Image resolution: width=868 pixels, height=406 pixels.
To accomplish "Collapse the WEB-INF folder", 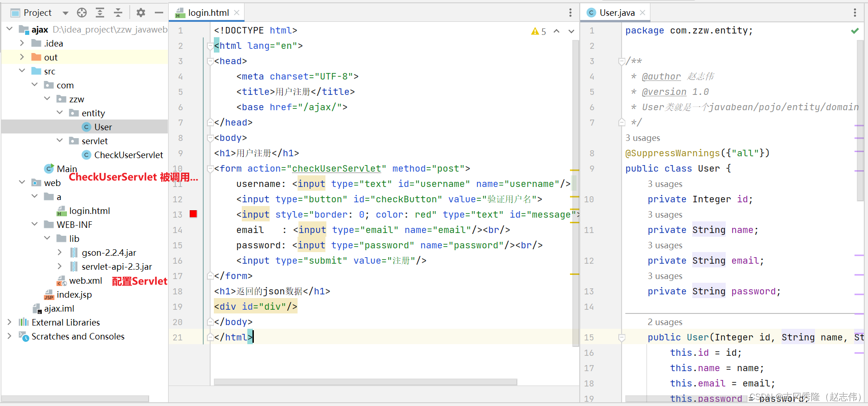I will coord(34,224).
